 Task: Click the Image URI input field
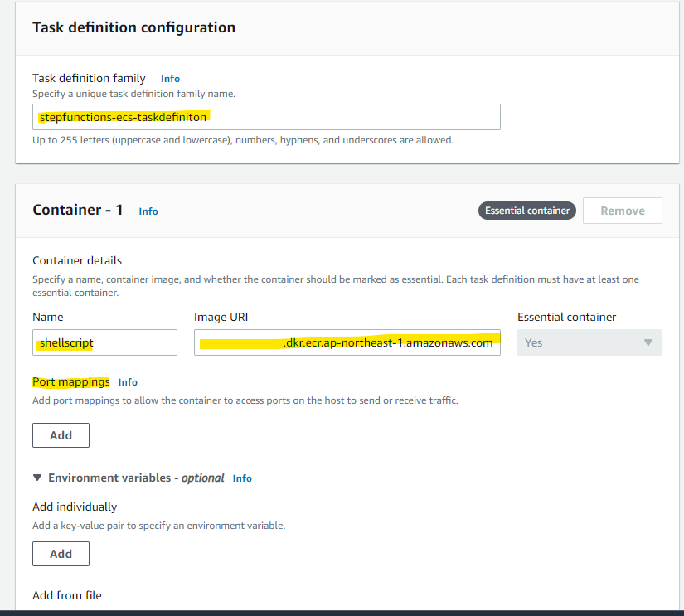pyautogui.click(x=347, y=342)
